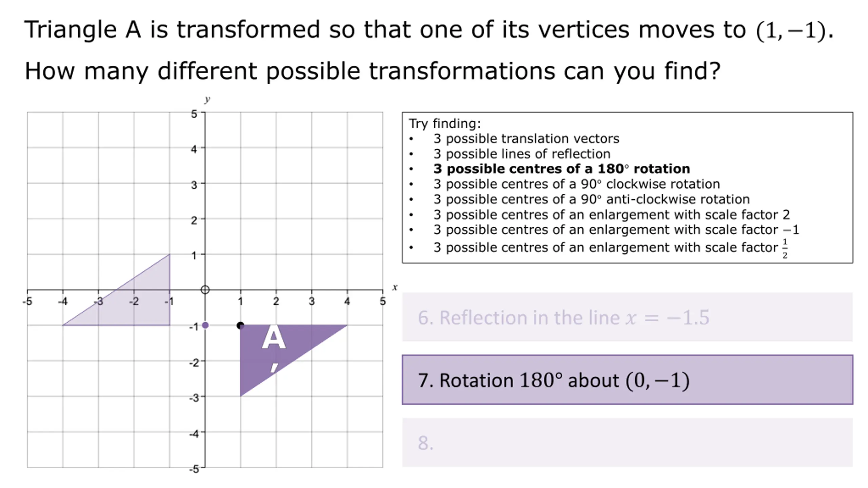This screenshot has height=488, width=868.
Task: Click the empty answer box 8
Action: coord(627,443)
